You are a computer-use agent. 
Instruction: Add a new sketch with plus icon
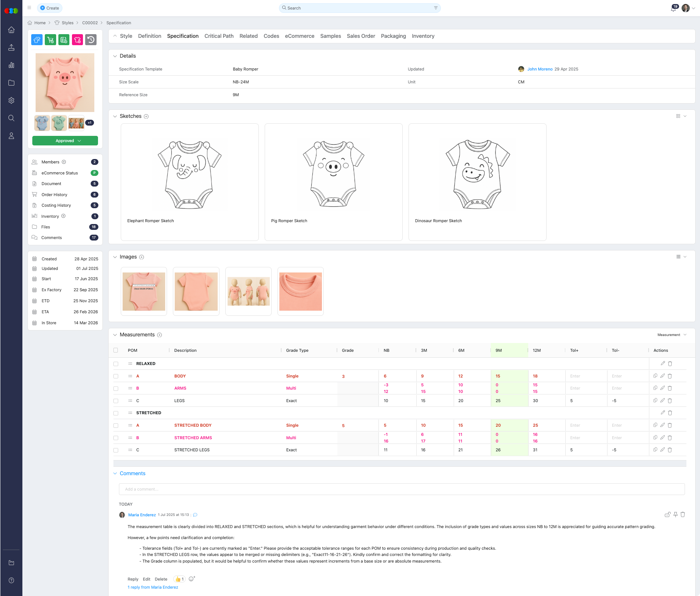coord(146,116)
